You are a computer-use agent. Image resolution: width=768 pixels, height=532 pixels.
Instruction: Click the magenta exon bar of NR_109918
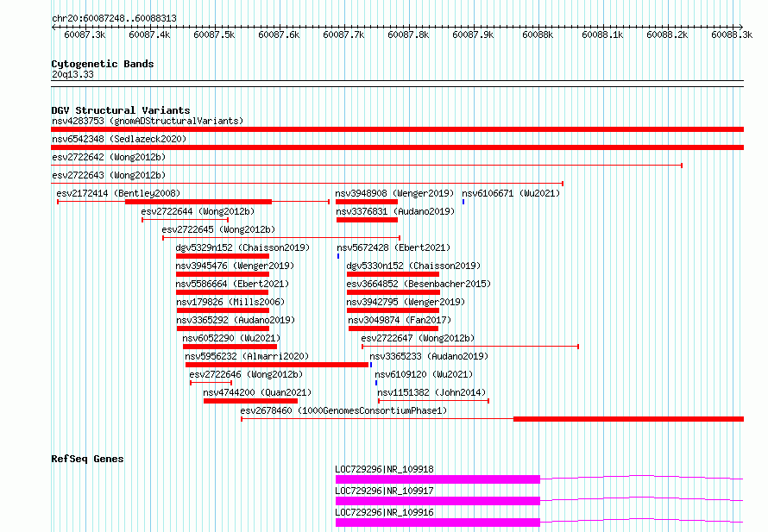438,479
